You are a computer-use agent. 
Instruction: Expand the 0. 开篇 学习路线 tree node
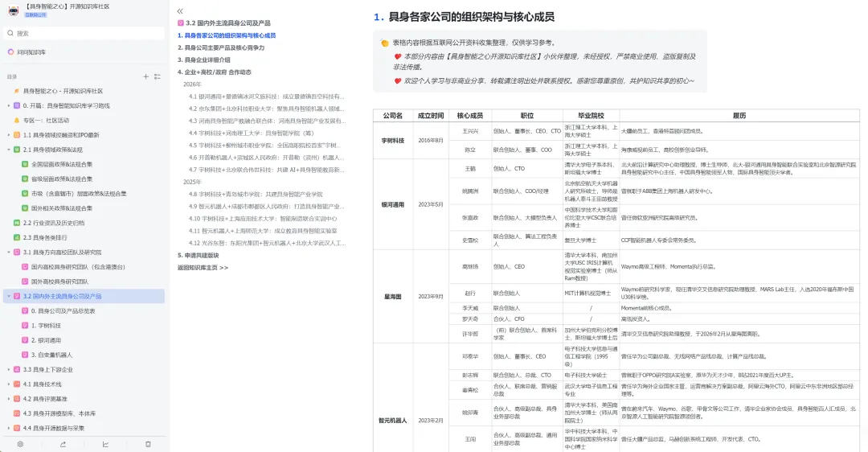pos(8,106)
